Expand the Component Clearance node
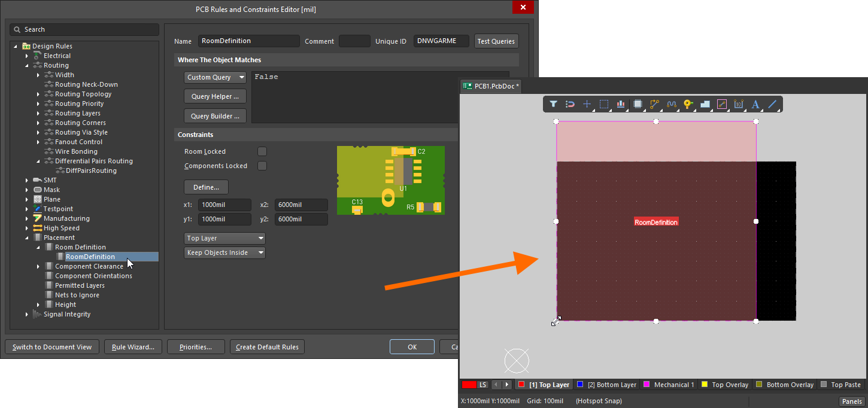868x408 pixels. pos(38,266)
